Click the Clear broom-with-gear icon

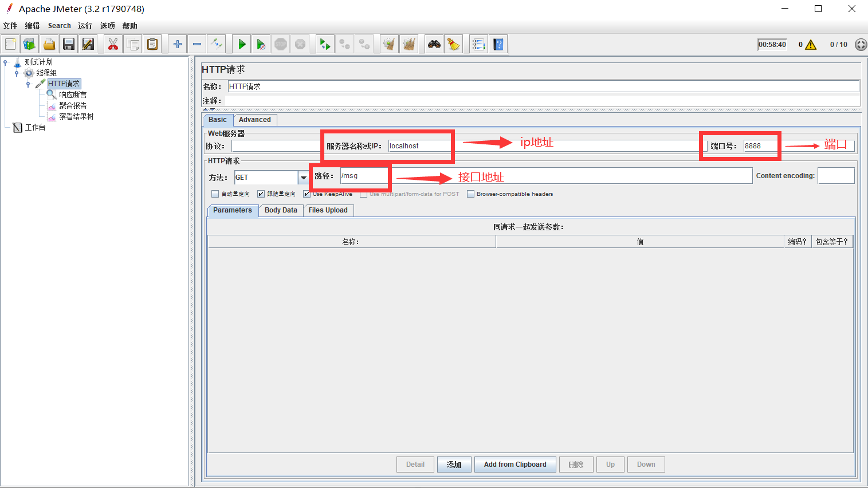[x=390, y=44]
